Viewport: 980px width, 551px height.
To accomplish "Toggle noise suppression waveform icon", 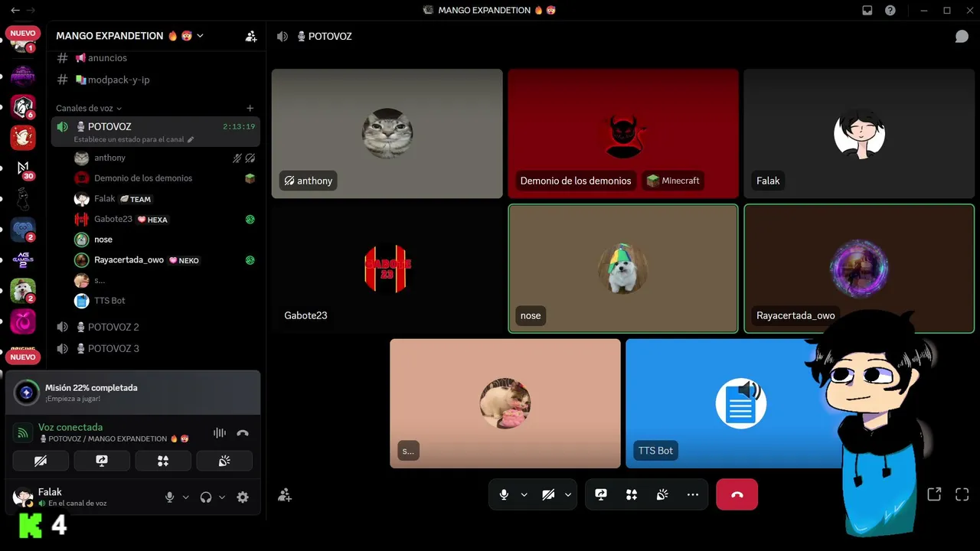I will 220,433.
